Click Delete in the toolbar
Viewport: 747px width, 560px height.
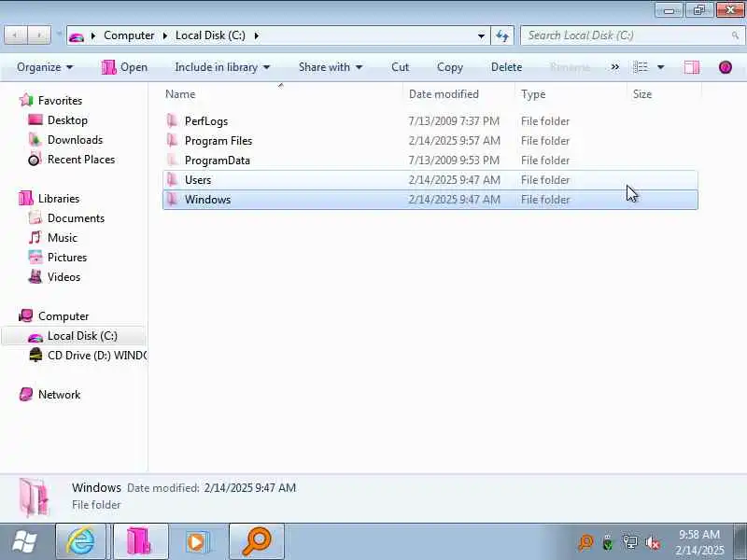[506, 67]
